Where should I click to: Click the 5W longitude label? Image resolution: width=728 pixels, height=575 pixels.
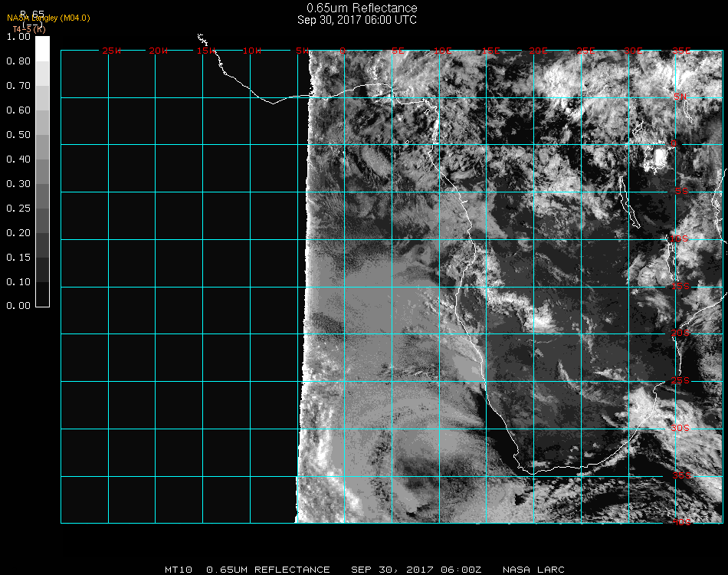point(302,51)
